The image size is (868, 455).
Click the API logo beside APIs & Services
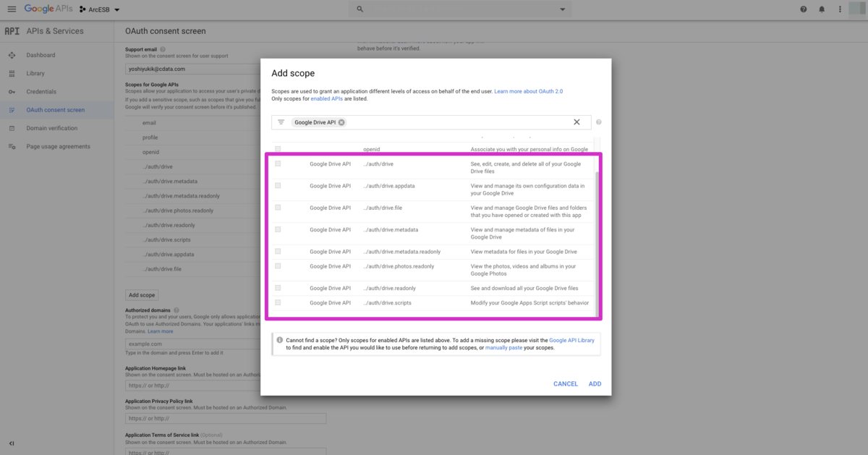12,31
